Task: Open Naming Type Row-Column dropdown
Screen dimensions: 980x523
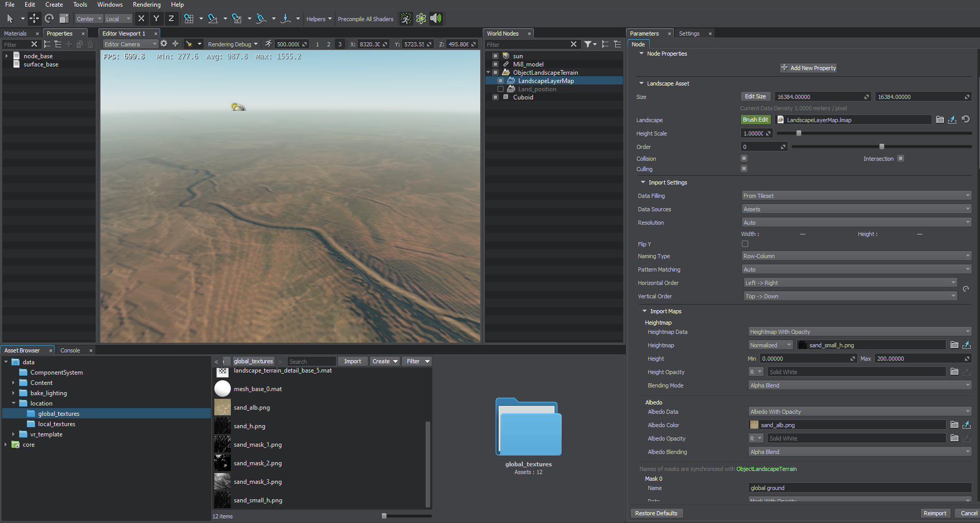Action: click(x=856, y=256)
